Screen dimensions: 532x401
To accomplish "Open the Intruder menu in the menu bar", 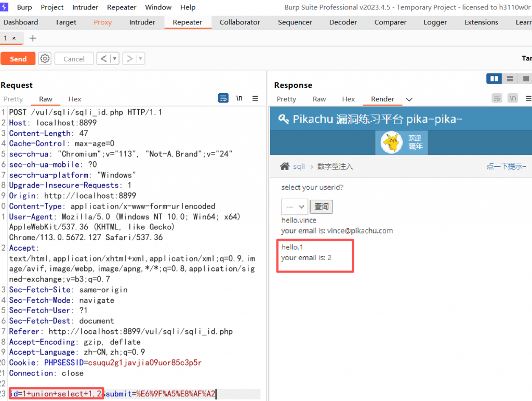I will (85, 7).
